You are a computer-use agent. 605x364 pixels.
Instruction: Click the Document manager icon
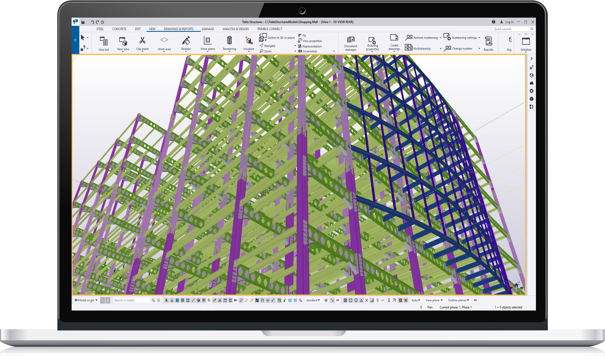pyautogui.click(x=350, y=40)
